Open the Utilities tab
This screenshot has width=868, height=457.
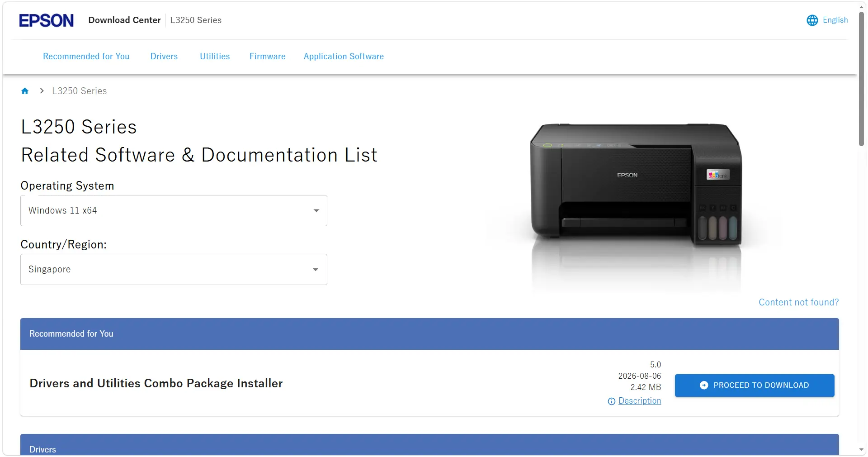[x=215, y=57]
